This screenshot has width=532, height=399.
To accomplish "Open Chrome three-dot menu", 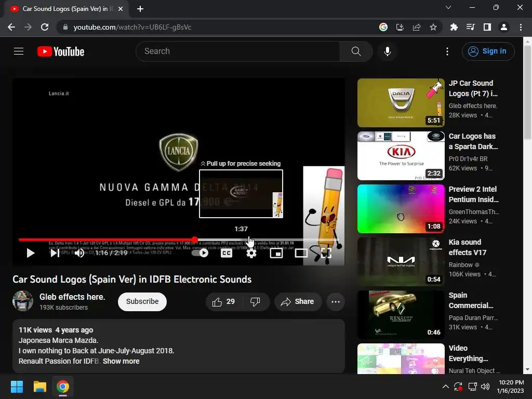I will (521, 27).
